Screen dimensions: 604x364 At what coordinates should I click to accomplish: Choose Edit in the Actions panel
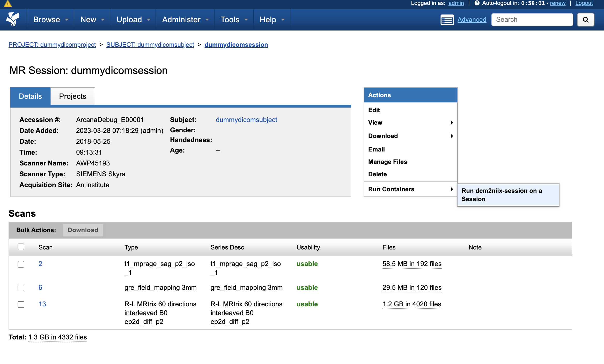[411, 110]
